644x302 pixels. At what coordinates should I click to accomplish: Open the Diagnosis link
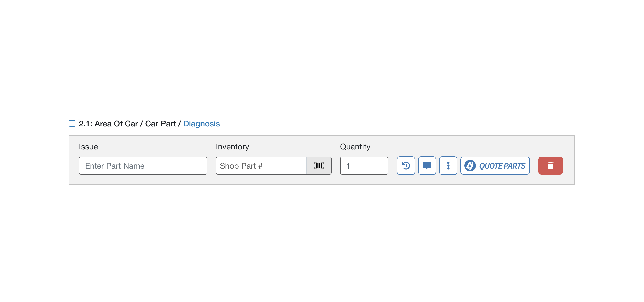[201, 123]
